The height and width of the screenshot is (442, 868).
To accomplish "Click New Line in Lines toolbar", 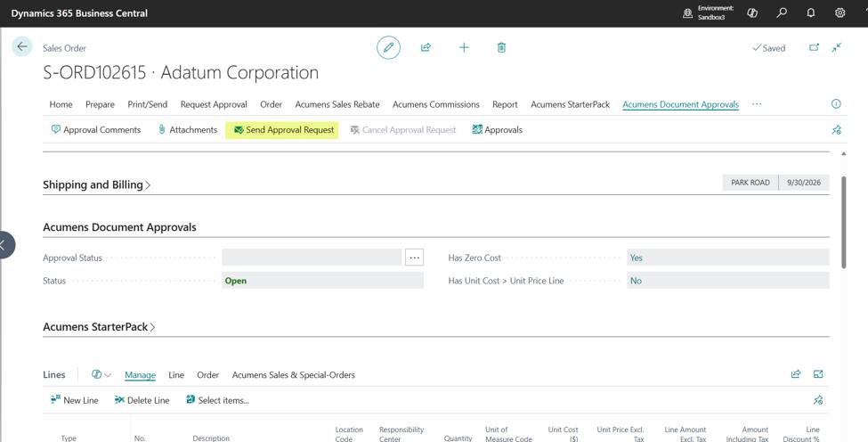I will click(74, 400).
